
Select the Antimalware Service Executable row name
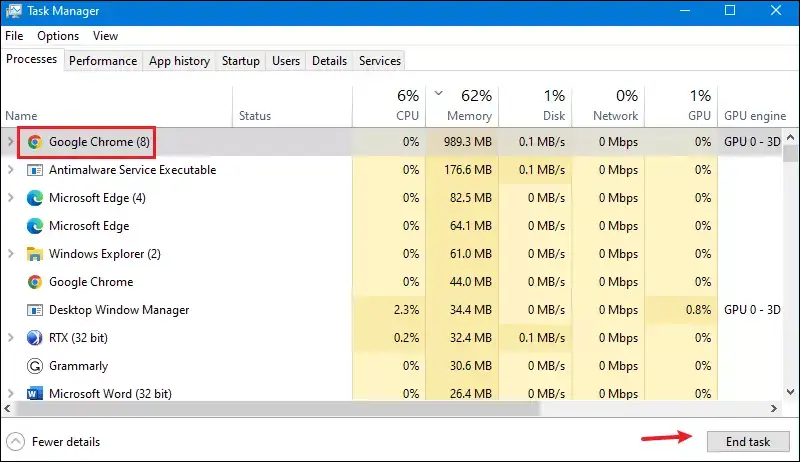point(133,170)
